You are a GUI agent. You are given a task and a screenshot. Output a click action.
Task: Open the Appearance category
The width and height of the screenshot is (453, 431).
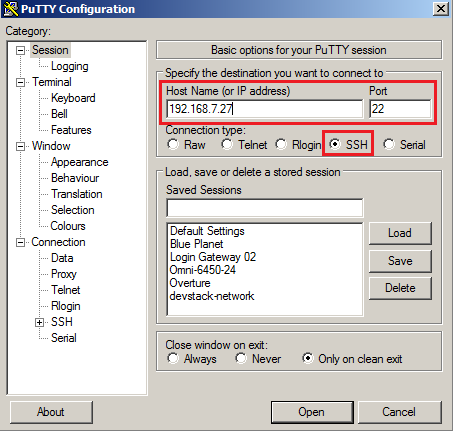coord(79,162)
